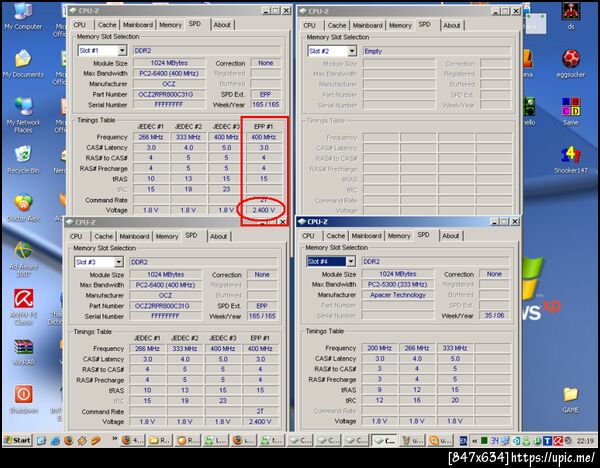
Task: Click the 35 / 06 Week/Year value
Action: (494, 316)
